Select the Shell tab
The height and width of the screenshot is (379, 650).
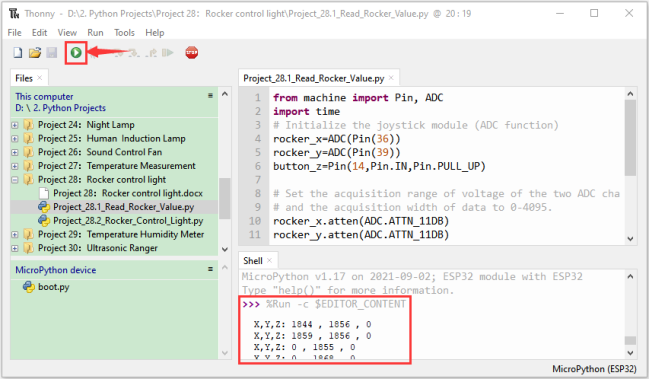pos(253,260)
